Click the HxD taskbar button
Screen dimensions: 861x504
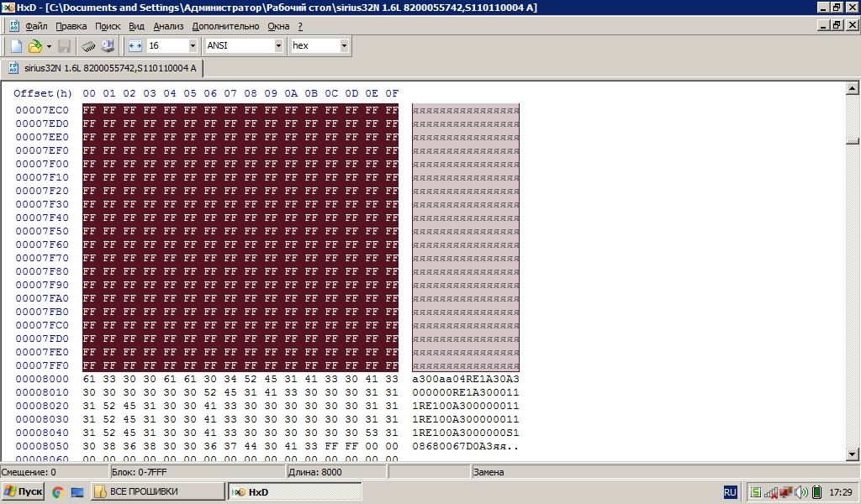tap(295, 492)
